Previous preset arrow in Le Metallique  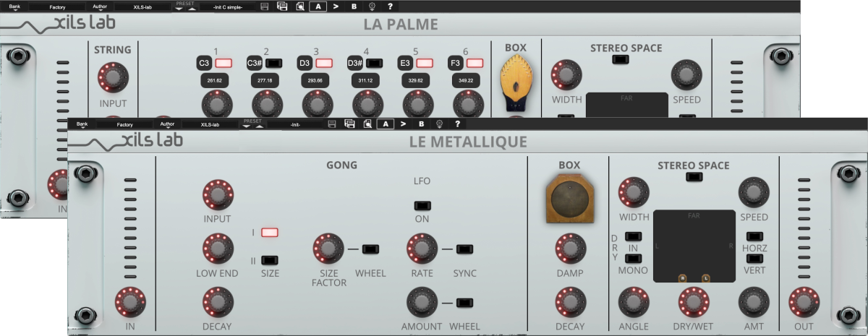pyautogui.click(x=246, y=126)
